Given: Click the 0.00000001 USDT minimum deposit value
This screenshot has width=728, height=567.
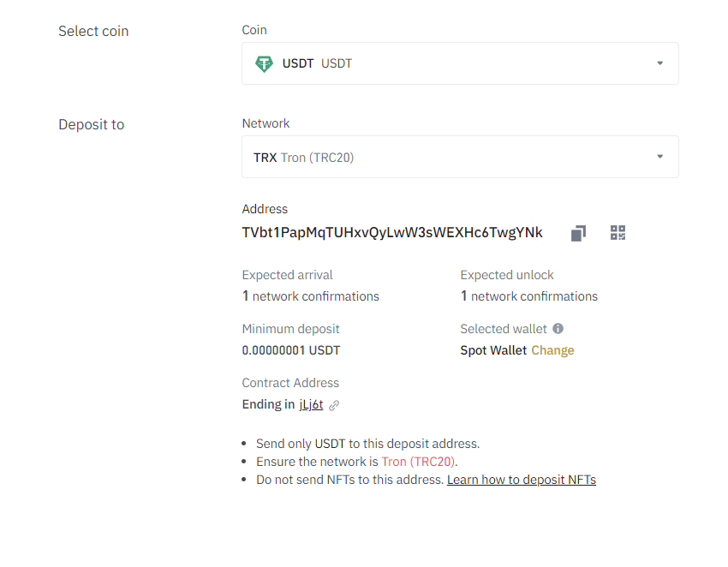Looking at the screenshot, I should (291, 350).
